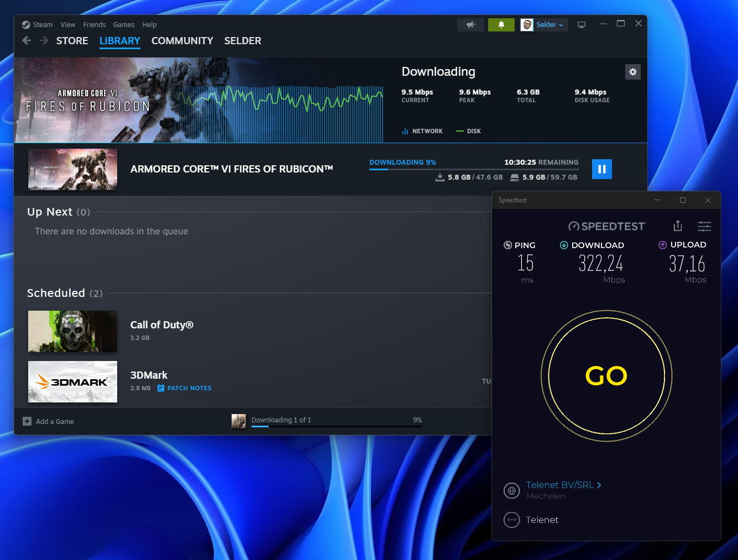Click the Steam announcements megaphone icon

pos(470,25)
